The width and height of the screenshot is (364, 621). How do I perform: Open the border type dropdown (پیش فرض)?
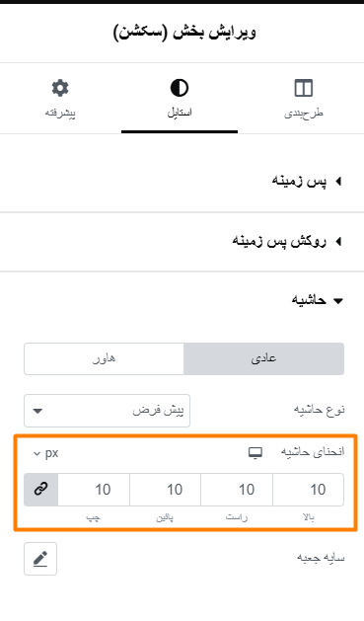107,411
